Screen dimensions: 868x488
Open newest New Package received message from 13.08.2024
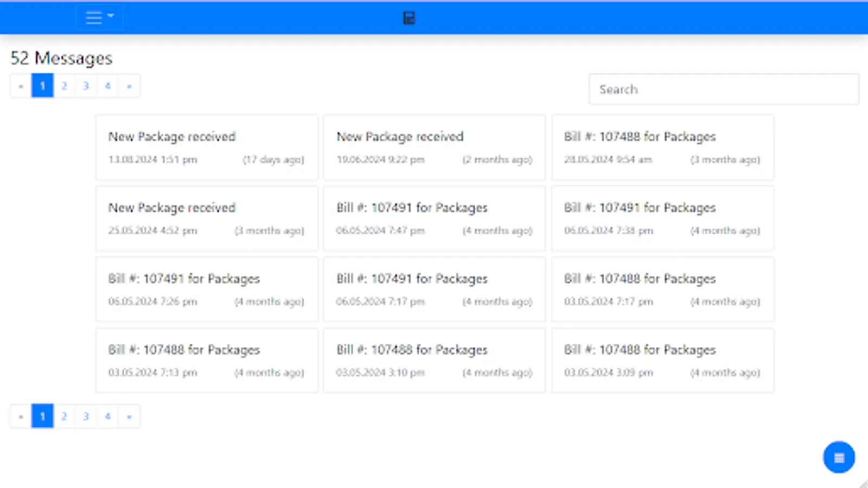[206, 147]
